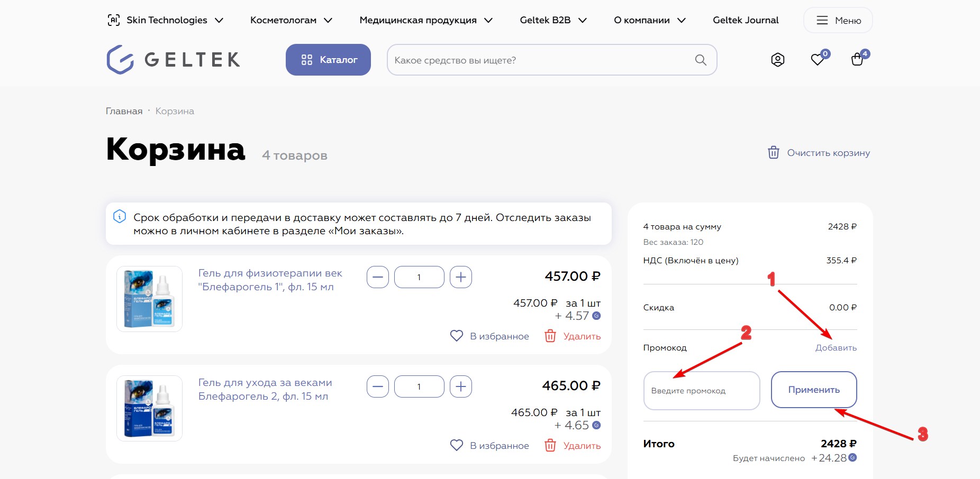980x479 pixels.
Task: Expand the Медицинская продукция dropdown
Action: 426,20
